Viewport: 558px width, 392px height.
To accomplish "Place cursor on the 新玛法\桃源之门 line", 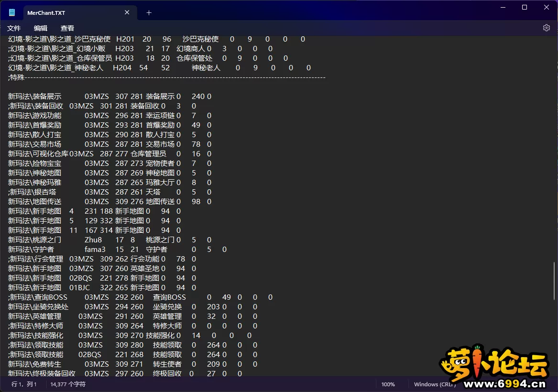I will point(109,240).
